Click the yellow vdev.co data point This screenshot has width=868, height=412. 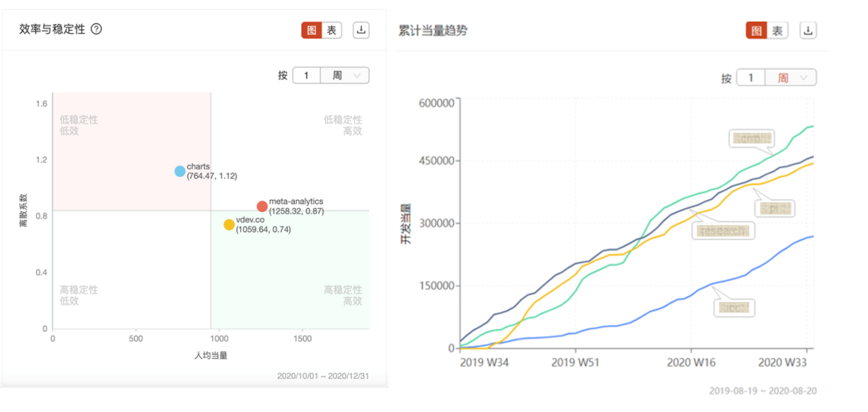(x=229, y=225)
